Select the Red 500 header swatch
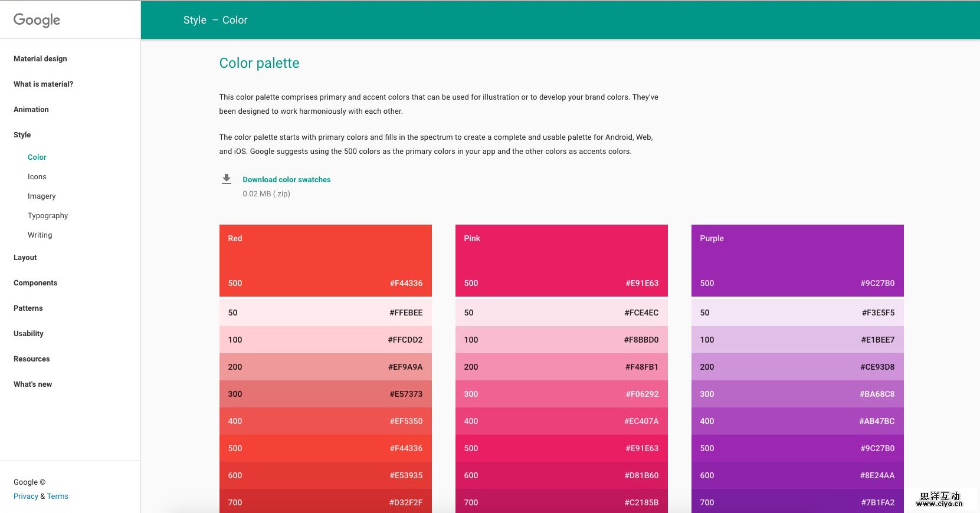Viewport: 980px width, 513px height. click(325, 260)
